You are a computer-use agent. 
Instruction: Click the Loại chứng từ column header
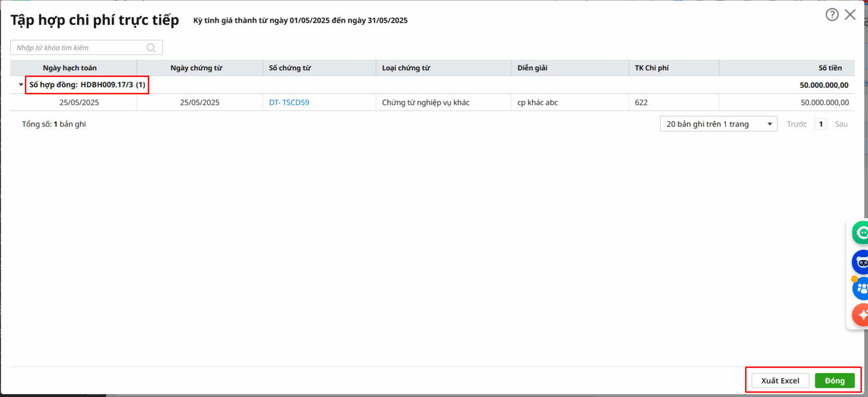[x=443, y=68]
